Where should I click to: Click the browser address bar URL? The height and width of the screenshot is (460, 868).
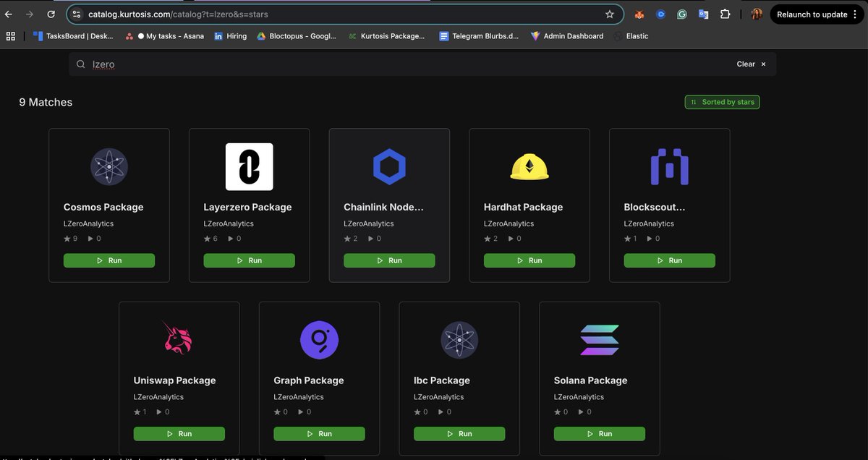point(179,14)
